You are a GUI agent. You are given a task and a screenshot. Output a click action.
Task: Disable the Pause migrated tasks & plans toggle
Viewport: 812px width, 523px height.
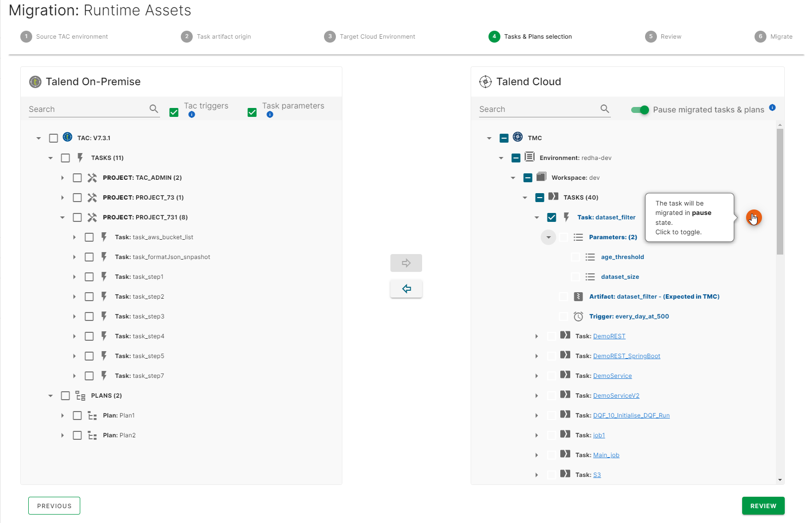pyautogui.click(x=640, y=110)
